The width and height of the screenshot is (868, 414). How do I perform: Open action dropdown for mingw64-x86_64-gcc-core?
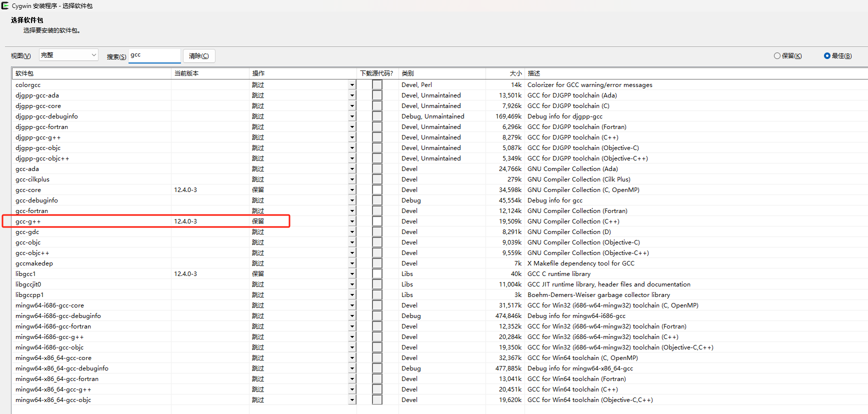(x=352, y=358)
